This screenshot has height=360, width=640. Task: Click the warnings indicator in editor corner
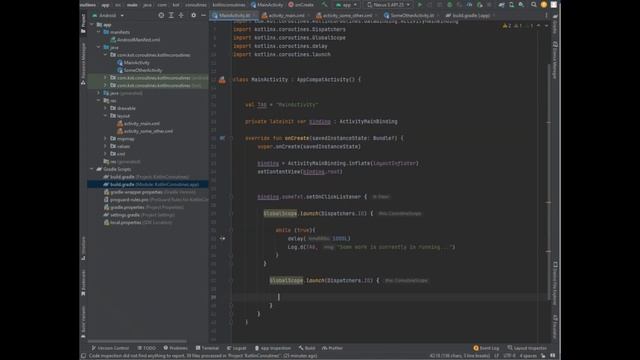pyautogui.click(x=517, y=26)
